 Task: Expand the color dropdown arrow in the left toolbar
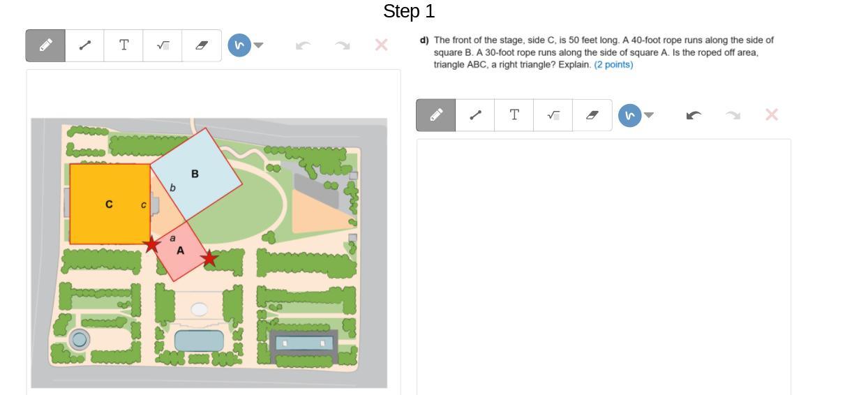(x=259, y=45)
